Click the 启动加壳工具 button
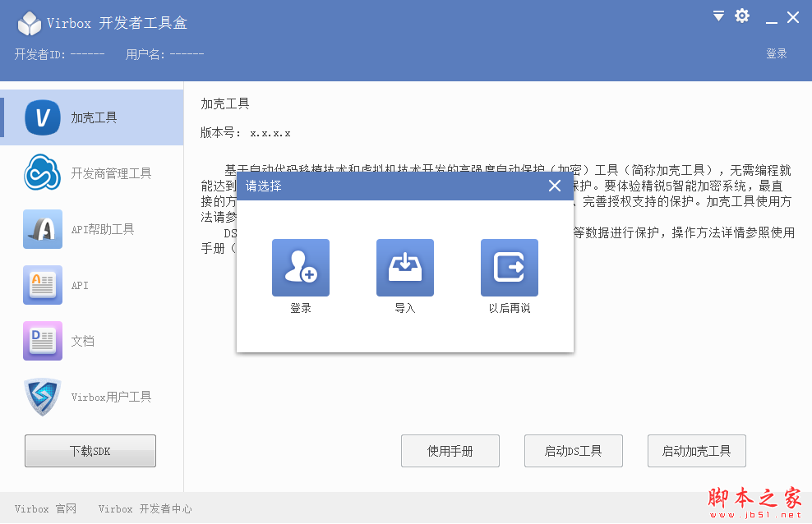The height and width of the screenshot is (524, 812). [696, 450]
